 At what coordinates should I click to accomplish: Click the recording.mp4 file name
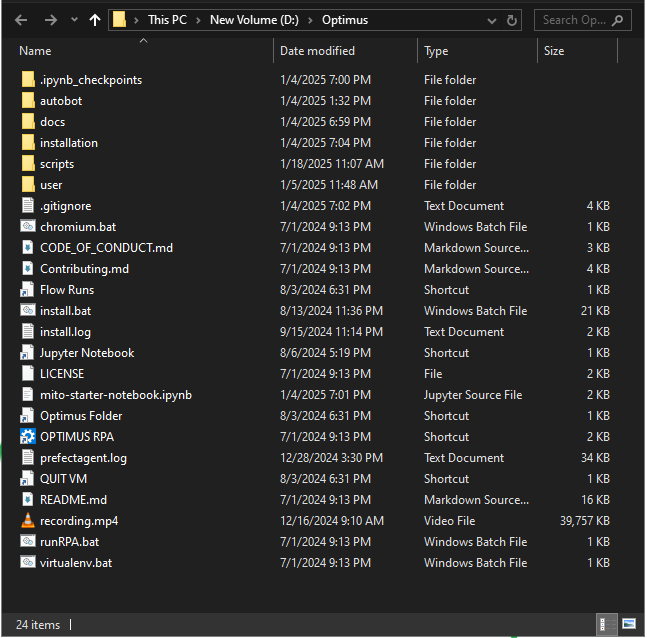coord(79,521)
